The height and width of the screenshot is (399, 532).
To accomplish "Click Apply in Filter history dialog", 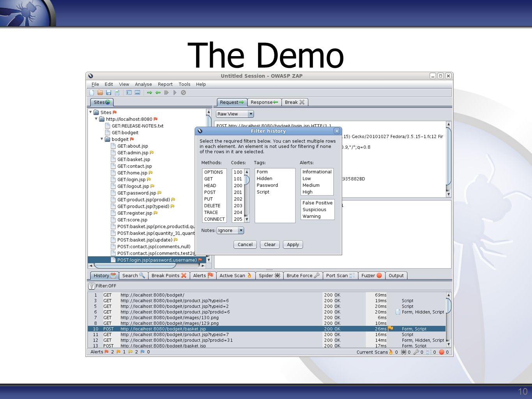I will click(293, 244).
